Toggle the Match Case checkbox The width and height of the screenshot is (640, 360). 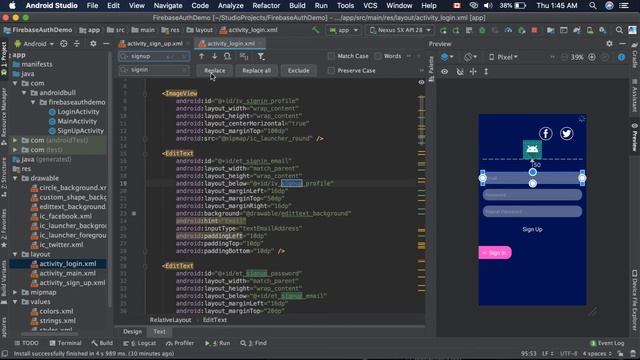point(331,56)
